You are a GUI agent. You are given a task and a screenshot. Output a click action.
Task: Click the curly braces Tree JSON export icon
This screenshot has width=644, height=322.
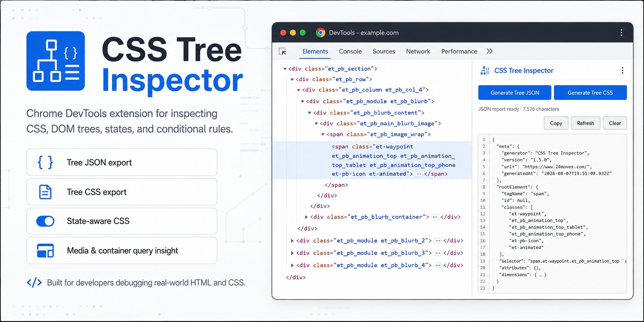[x=45, y=162]
